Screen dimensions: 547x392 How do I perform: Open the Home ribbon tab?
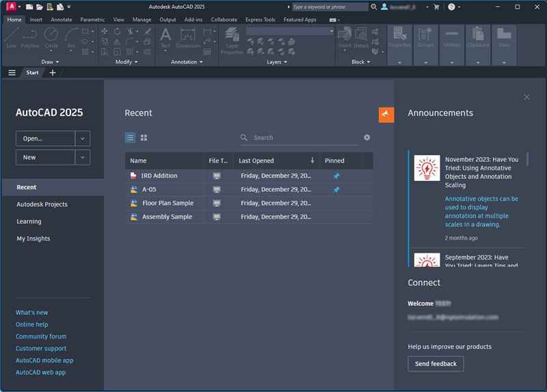point(14,20)
